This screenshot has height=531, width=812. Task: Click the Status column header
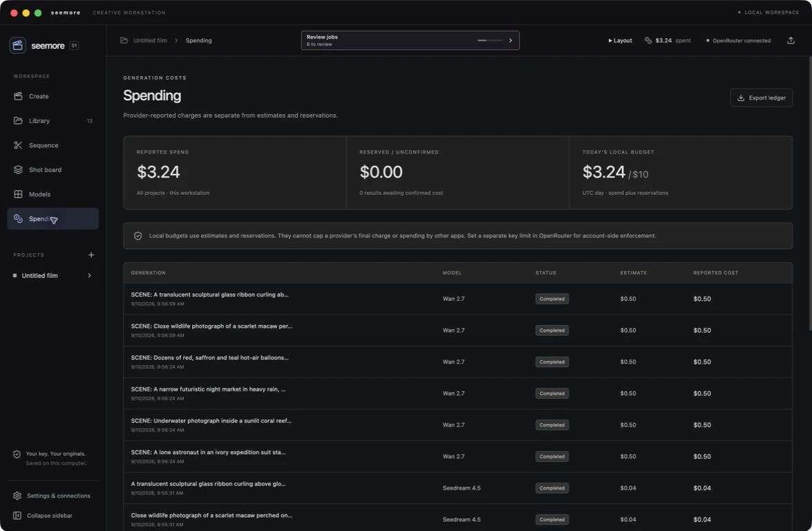[x=546, y=272]
